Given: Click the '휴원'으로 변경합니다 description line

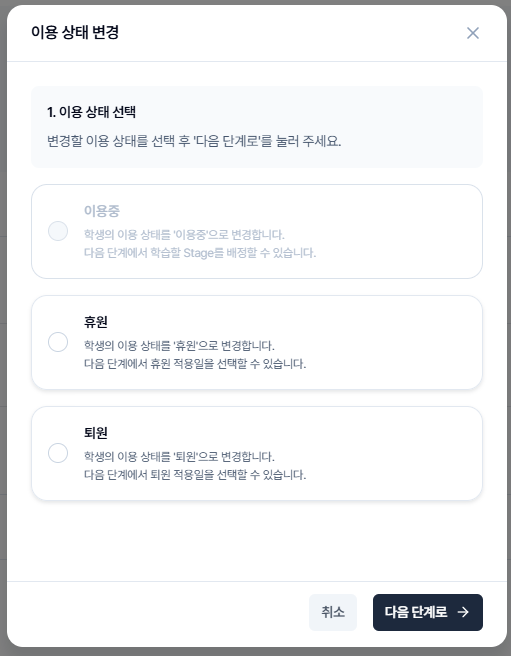Looking at the screenshot, I should (179, 346).
